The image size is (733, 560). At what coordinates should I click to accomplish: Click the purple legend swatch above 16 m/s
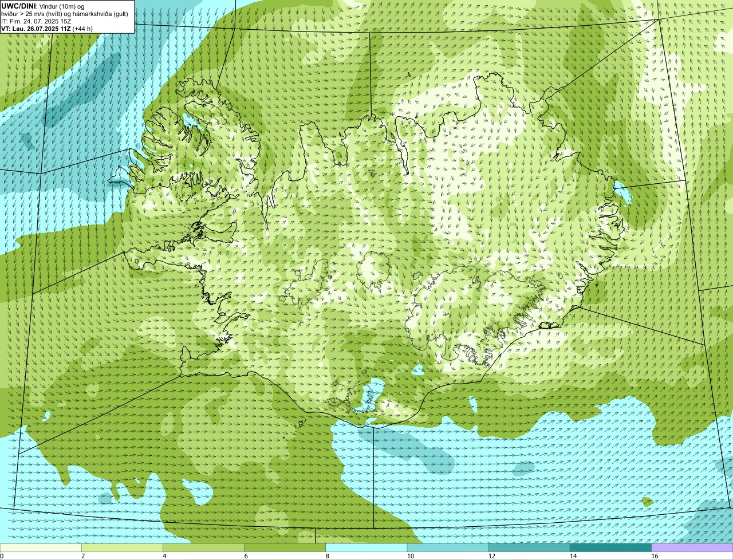(x=692, y=547)
